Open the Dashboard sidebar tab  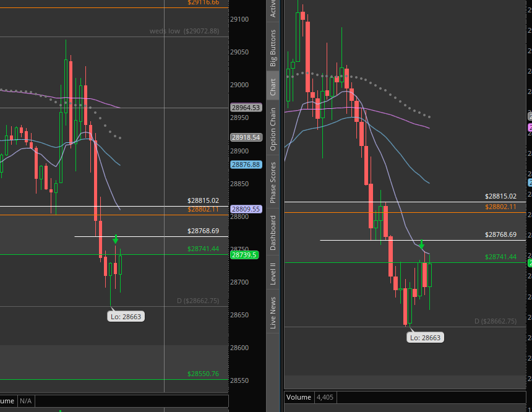click(273, 233)
